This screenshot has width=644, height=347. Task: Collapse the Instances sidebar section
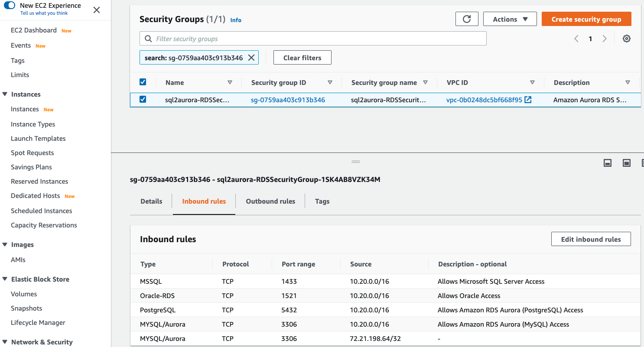point(5,94)
